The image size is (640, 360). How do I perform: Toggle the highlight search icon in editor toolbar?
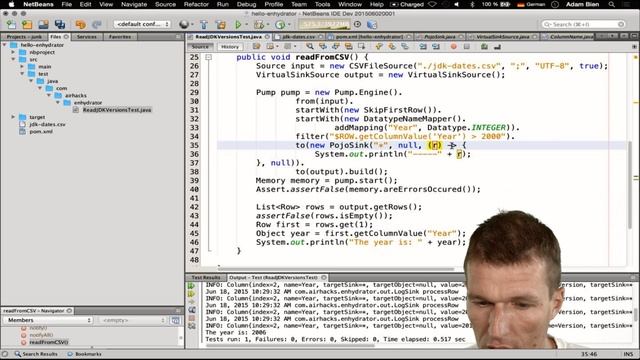click(x=348, y=47)
